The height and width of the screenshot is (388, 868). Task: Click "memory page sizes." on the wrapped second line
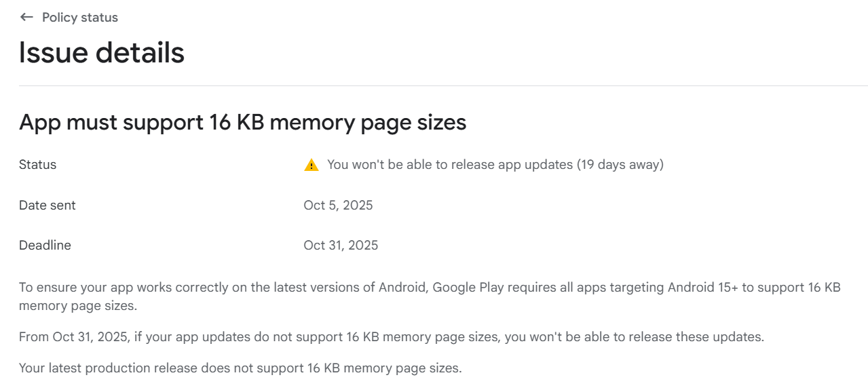(x=78, y=306)
